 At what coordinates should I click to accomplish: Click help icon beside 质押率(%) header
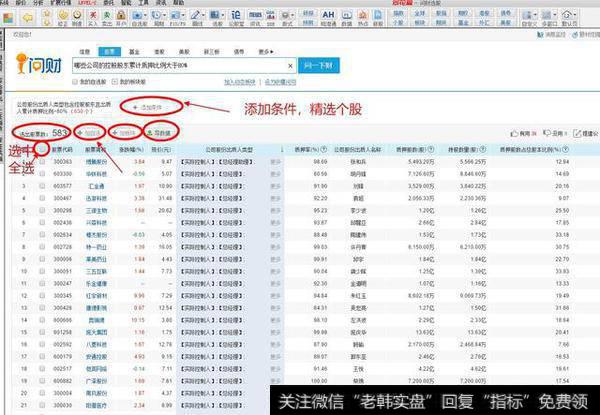tap(324, 149)
